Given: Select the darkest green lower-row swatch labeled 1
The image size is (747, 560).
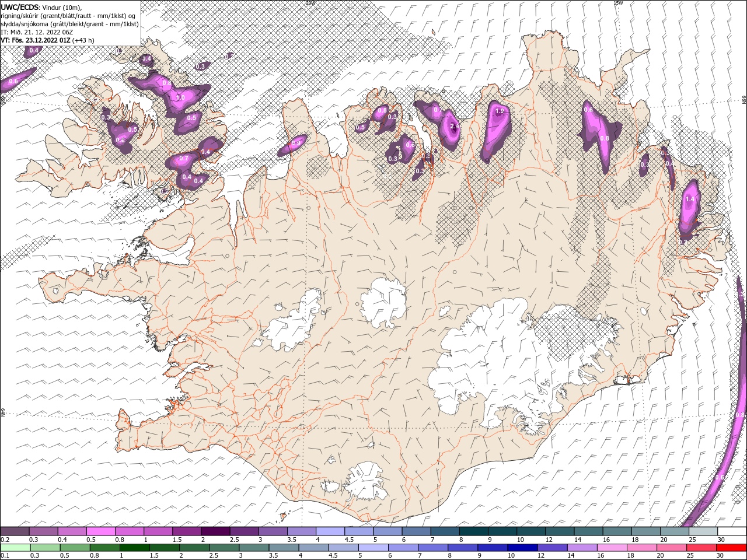Looking at the screenshot, I should pos(134,547).
